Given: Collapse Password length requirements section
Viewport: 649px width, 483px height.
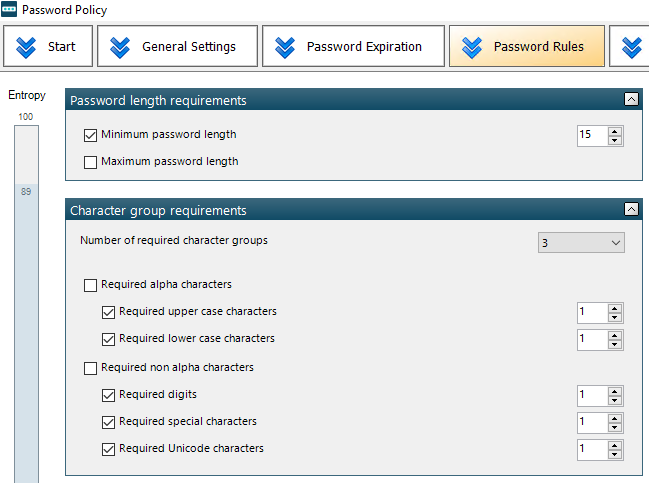Looking at the screenshot, I should pyautogui.click(x=631, y=99).
